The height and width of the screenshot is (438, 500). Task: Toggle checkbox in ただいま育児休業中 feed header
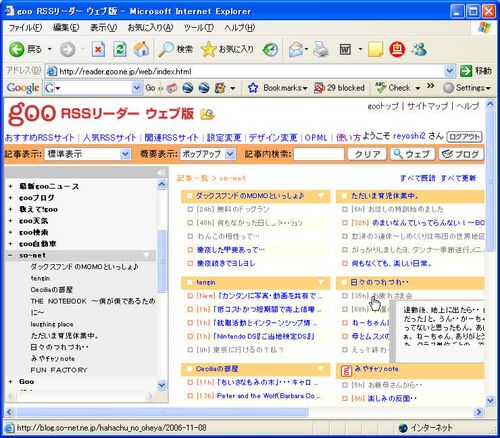coord(344,196)
